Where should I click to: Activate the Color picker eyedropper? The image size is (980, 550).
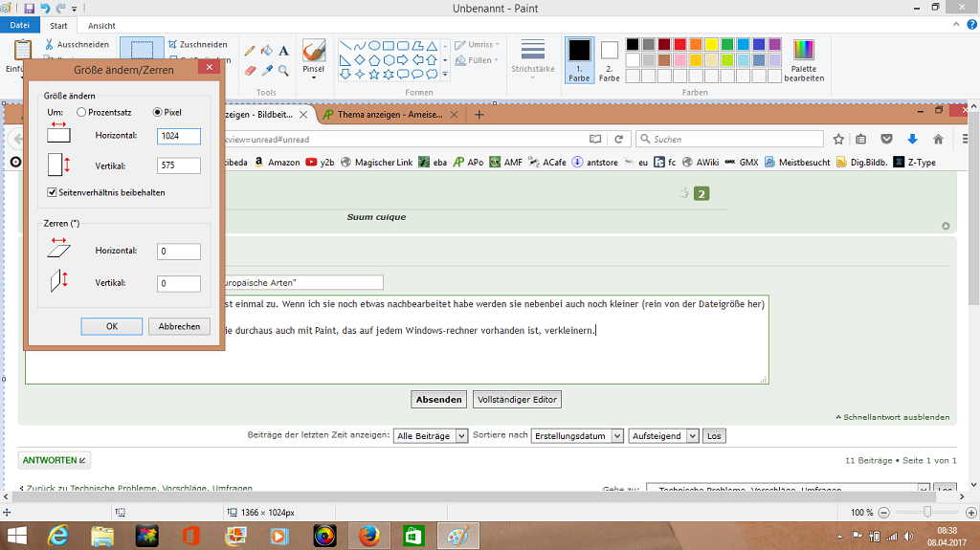point(267,70)
